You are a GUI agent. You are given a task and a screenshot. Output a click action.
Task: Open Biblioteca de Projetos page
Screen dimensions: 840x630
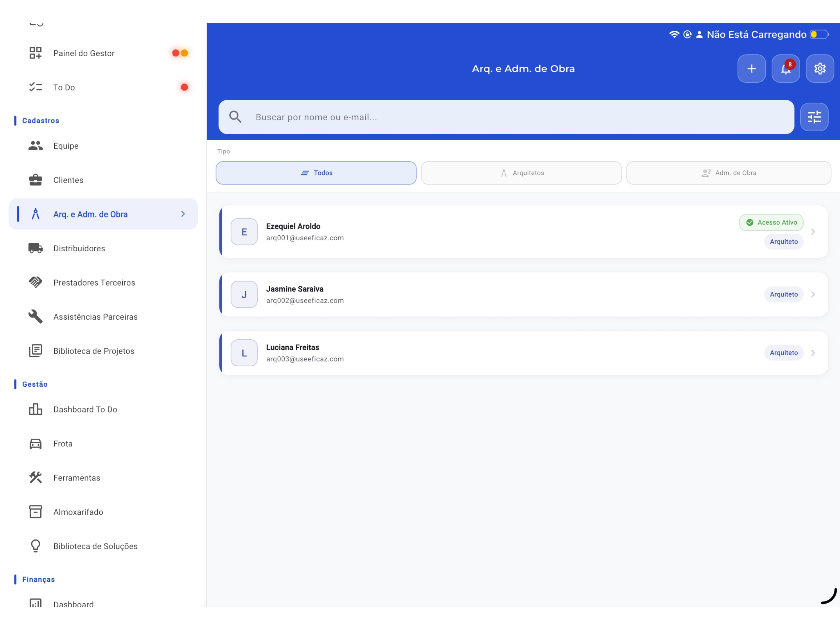click(103, 351)
